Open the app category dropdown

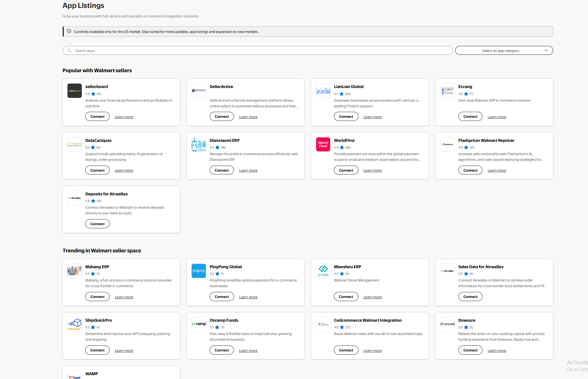(504, 50)
